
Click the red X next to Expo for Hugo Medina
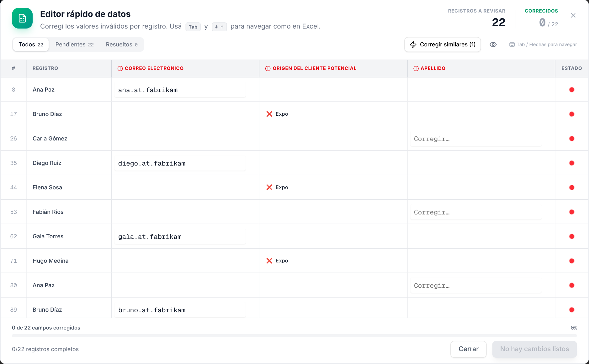pos(269,261)
